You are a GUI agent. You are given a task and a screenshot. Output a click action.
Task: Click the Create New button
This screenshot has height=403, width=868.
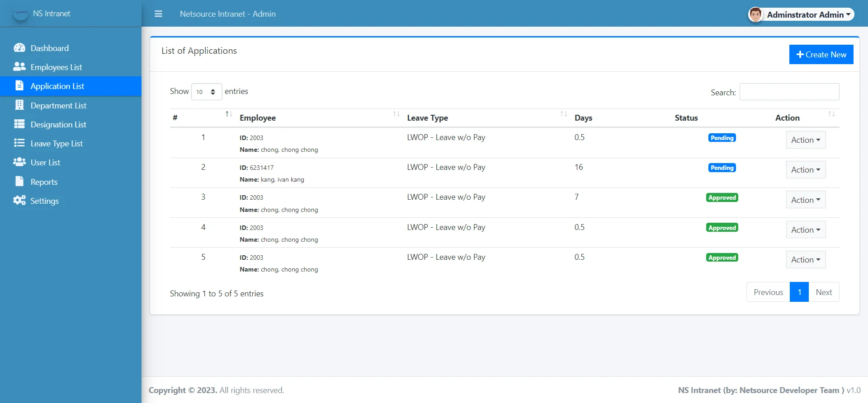click(x=821, y=55)
